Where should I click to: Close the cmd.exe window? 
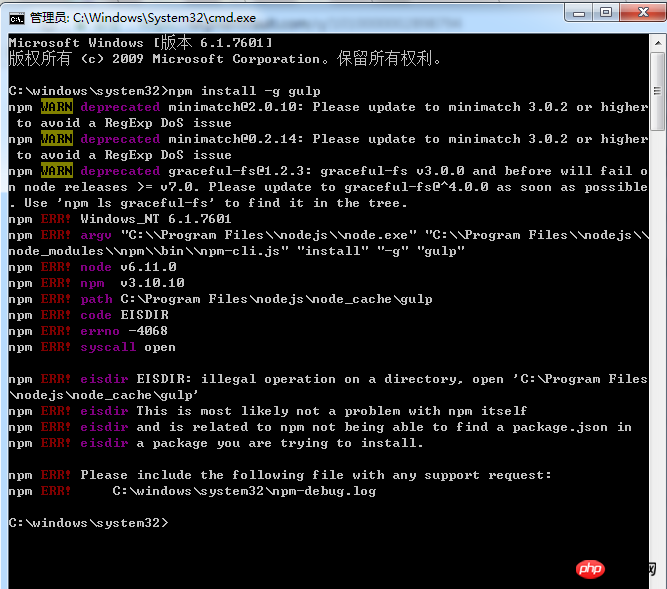tap(643, 13)
